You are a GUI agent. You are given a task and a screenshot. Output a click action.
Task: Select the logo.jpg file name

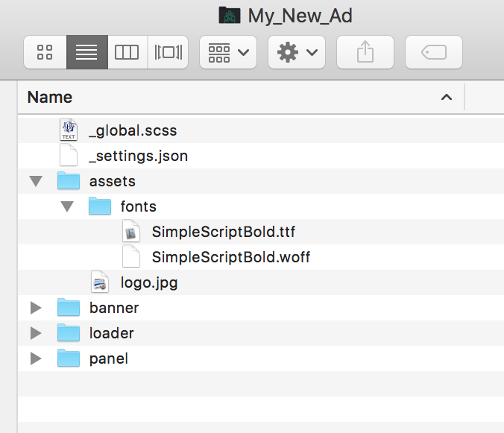pyautogui.click(x=149, y=283)
